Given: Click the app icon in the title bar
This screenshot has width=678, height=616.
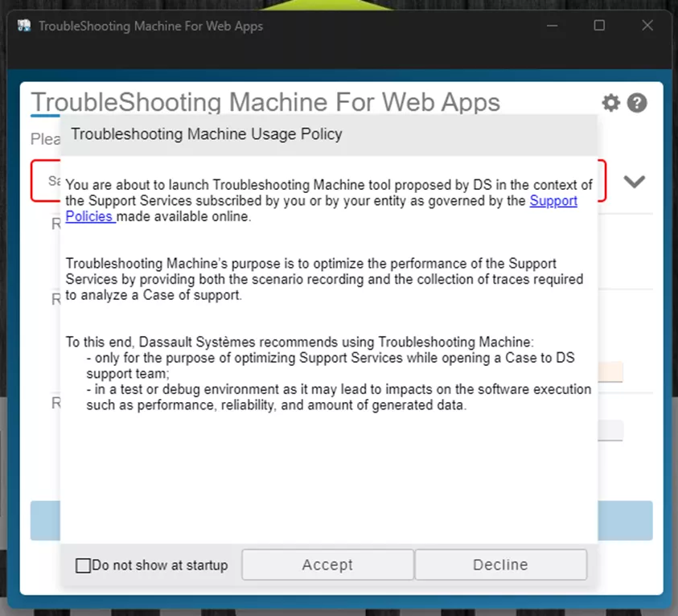Looking at the screenshot, I should (24, 26).
